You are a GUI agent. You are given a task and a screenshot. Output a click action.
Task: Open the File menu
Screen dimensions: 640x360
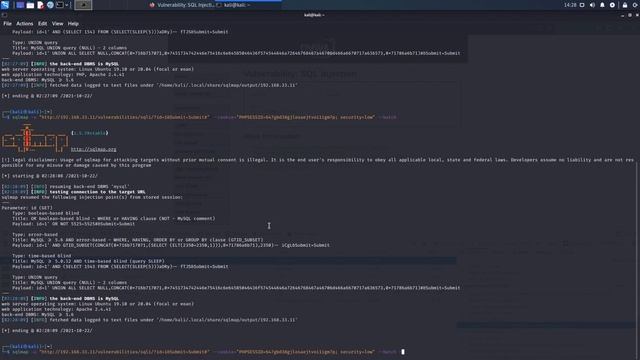pyautogui.click(x=7, y=24)
